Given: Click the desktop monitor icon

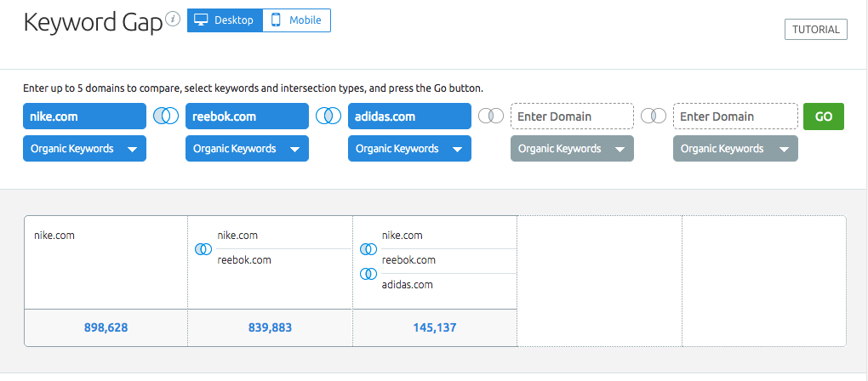Looking at the screenshot, I should 201,20.
